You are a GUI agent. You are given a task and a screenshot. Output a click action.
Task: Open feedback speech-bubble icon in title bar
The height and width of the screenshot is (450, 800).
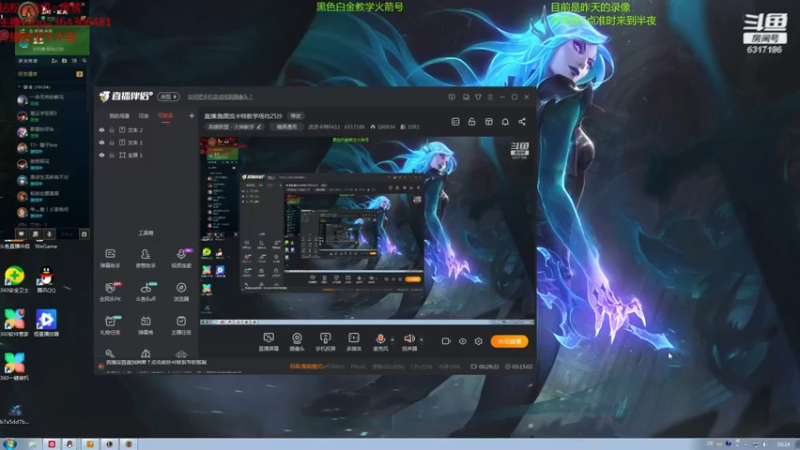pyautogui.click(x=452, y=97)
